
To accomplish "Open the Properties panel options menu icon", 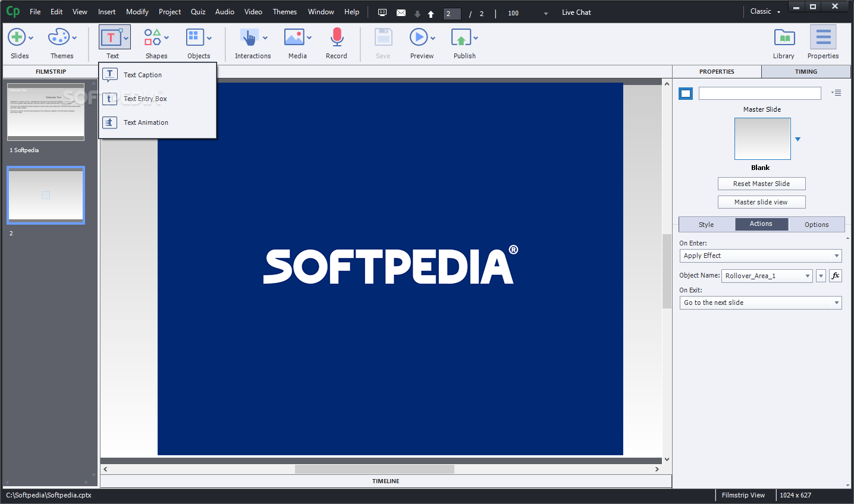I will click(x=837, y=93).
